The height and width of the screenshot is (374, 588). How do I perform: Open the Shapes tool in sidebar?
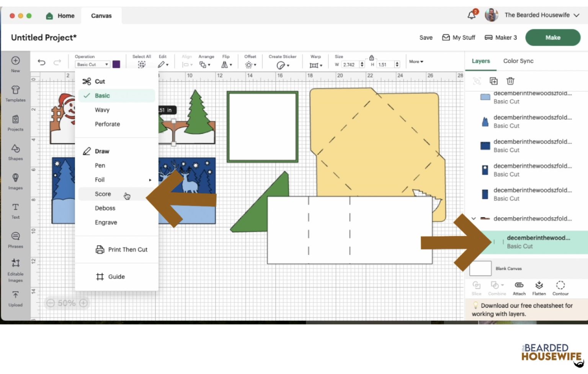coord(15,152)
